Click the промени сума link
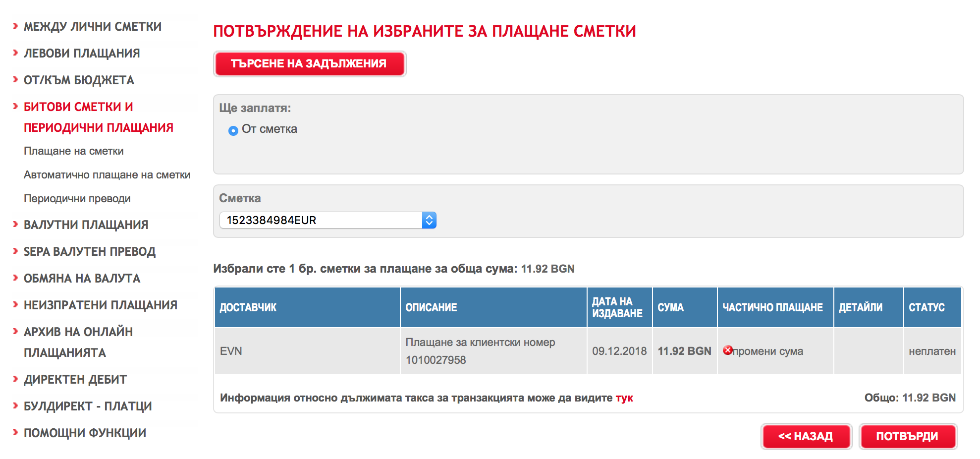Viewport: 980px width, 459px height. pos(767,351)
